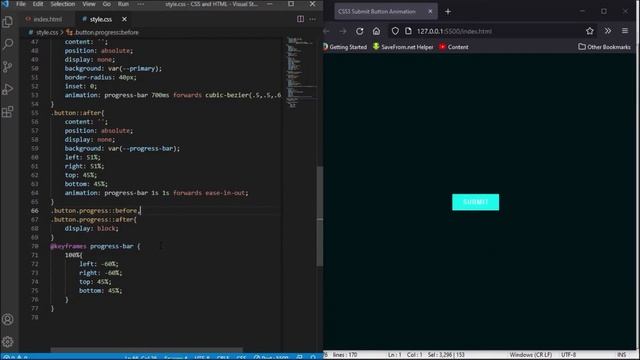The width and height of the screenshot is (640, 360).
Task: Close the CSS3 Submit Button Animation tab
Action: [430, 11]
